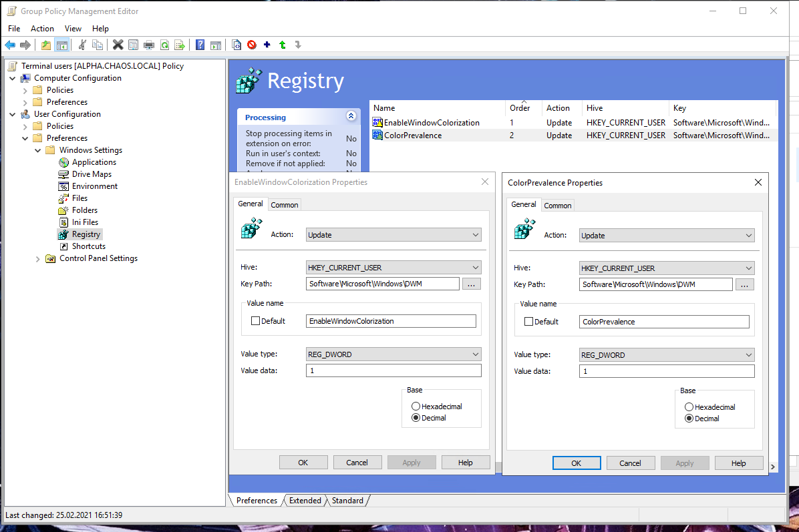The height and width of the screenshot is (532, 799).
Task: Select Ini Files in the tree
Action: tap(85, 222)
